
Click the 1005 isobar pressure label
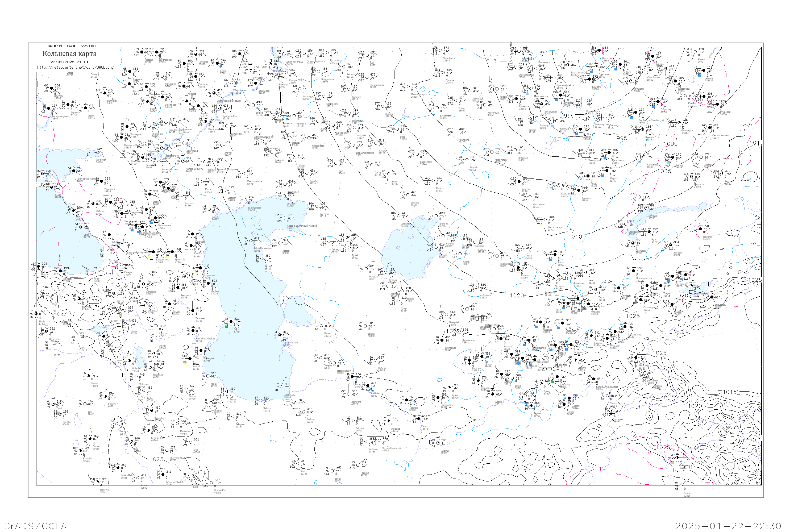pos(664,171)
